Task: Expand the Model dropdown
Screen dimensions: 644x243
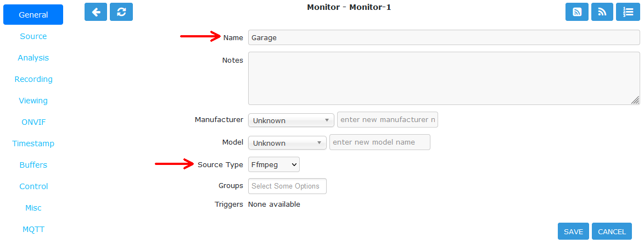Action: coord(287,143)
